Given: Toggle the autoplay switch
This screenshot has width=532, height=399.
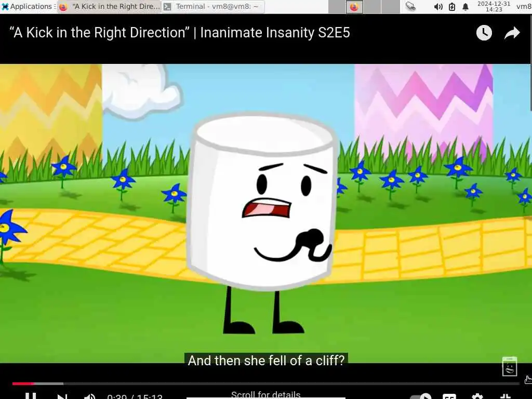Looking at the screenshot, I should point(421,396).
